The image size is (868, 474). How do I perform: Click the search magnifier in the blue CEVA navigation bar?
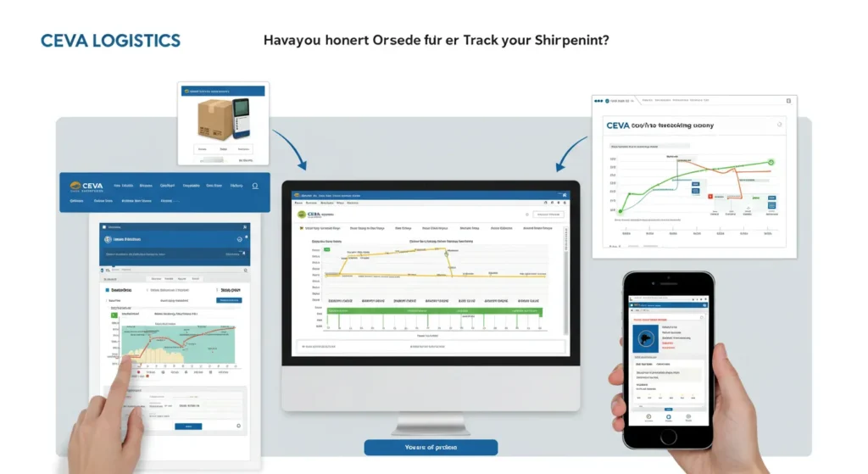[x=255, y=186]
